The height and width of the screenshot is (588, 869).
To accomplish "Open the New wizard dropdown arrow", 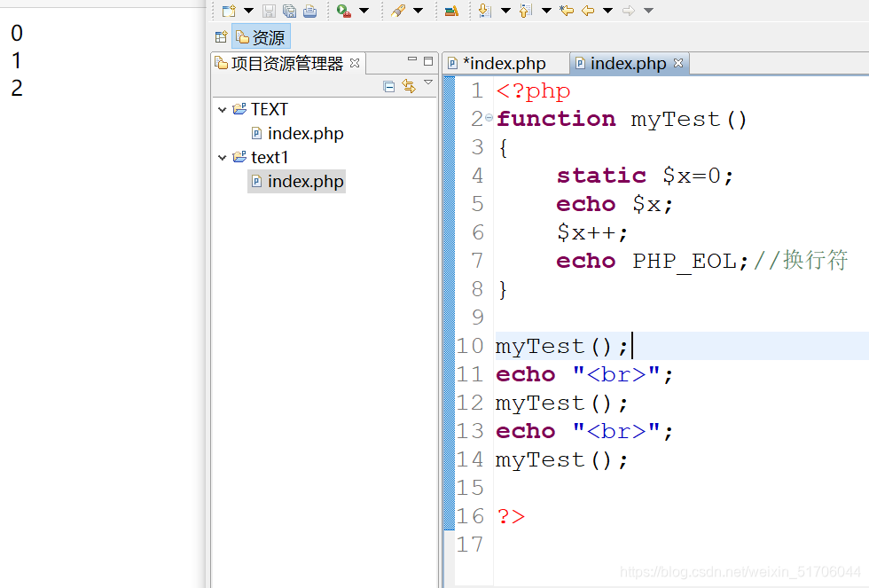I will click(x=249, y=11).
